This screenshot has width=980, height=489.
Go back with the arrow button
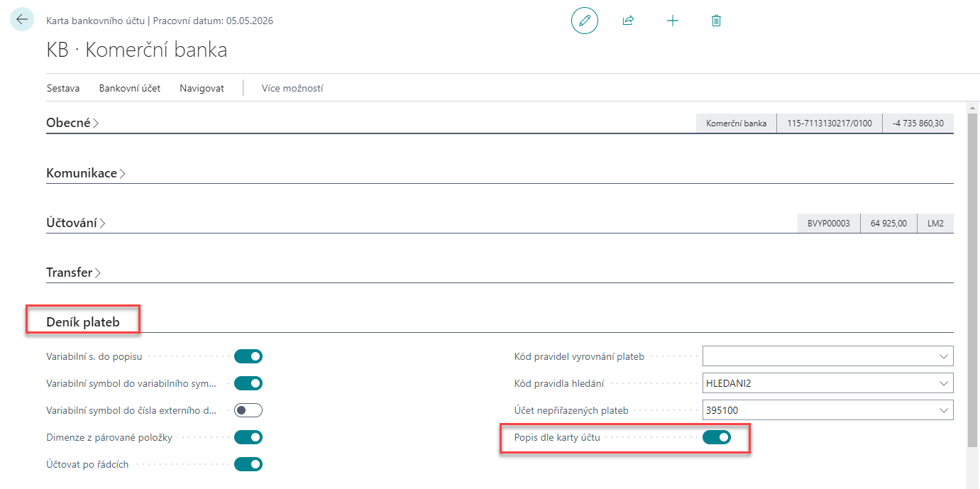(21, 19)
